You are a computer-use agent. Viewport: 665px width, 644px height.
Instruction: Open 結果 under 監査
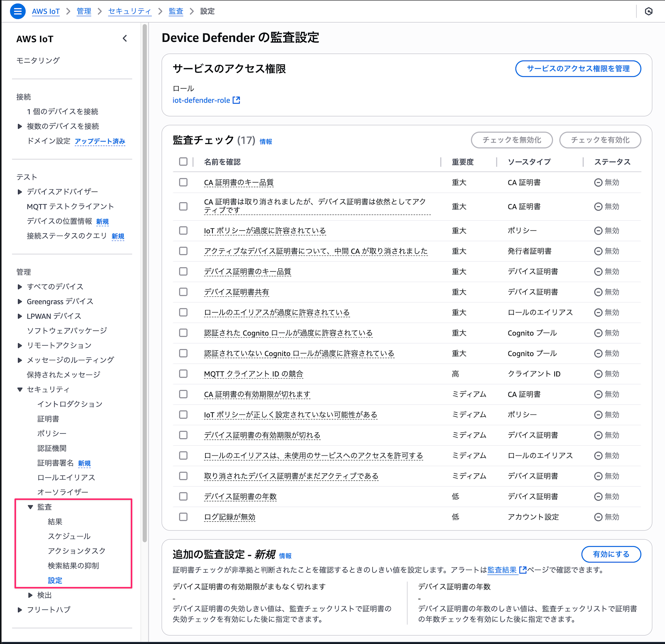pyautogui.click(x=55, y=522)
